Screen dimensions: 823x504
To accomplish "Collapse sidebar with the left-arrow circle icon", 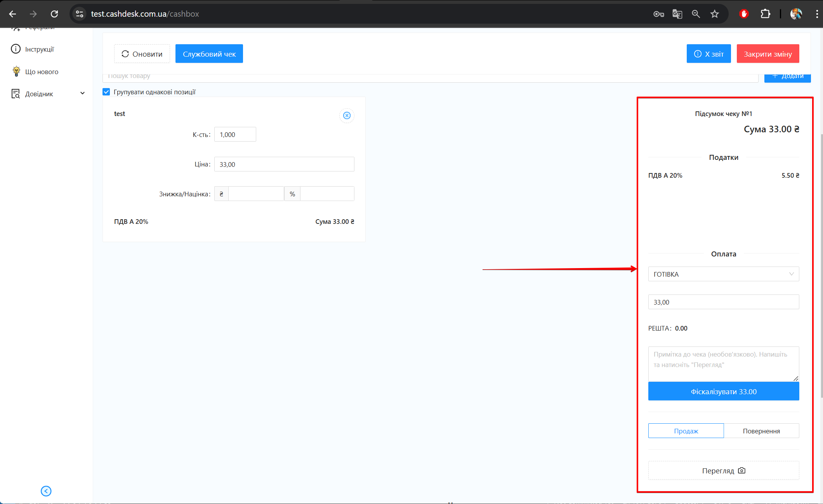I will pos(46,491).
